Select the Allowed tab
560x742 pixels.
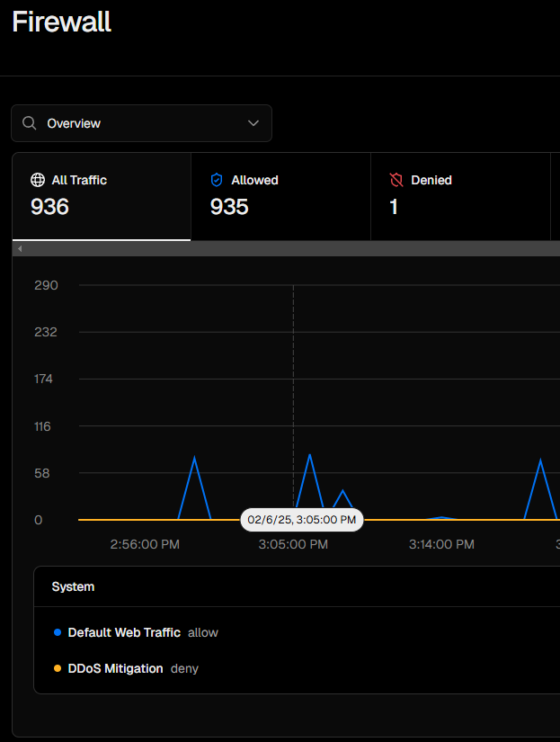click(x=281, y=197)
